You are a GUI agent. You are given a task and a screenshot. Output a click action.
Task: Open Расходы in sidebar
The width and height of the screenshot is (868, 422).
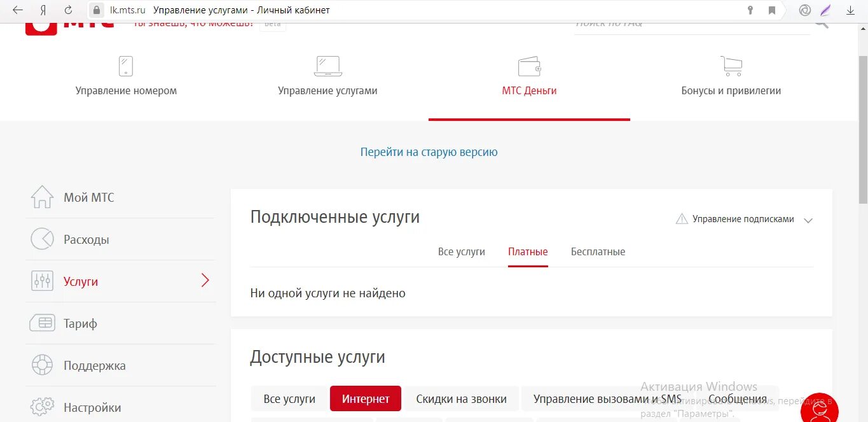(x=86, y=239)
